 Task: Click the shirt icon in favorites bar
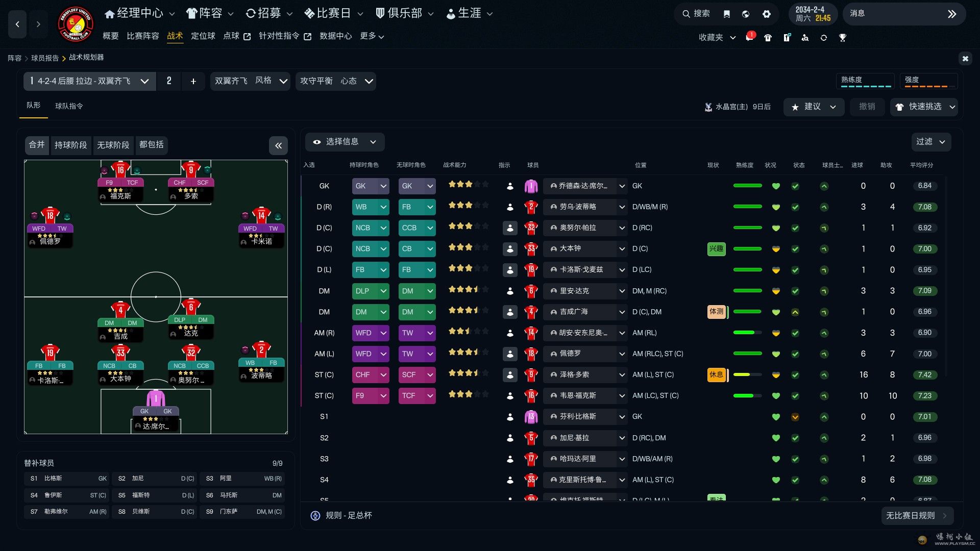click(768, 37)
